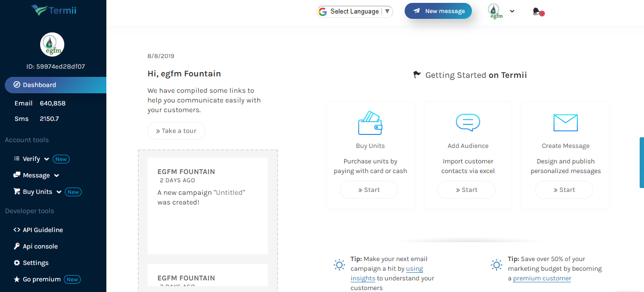Start the Buy Units step
The width and height of the screenshot is (644, 292).
coord(369,190)
